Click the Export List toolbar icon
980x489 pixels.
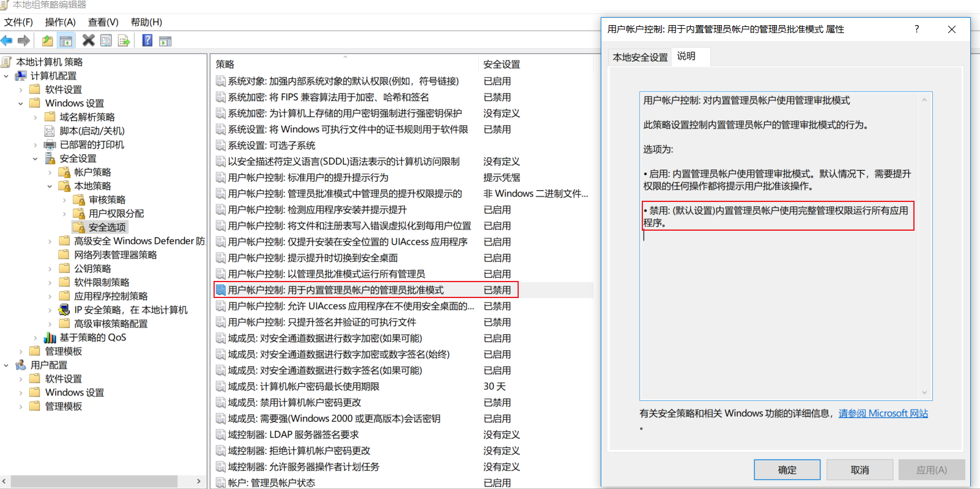click(x=124, y=41)
